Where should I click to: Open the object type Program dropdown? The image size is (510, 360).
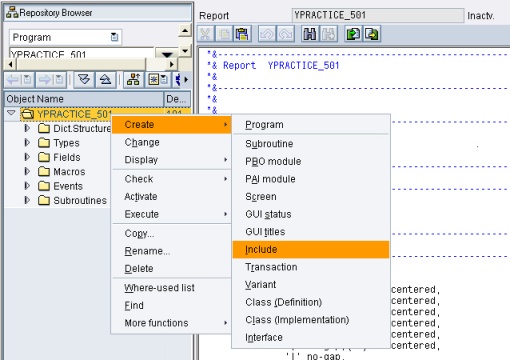[x=114, y=37]
